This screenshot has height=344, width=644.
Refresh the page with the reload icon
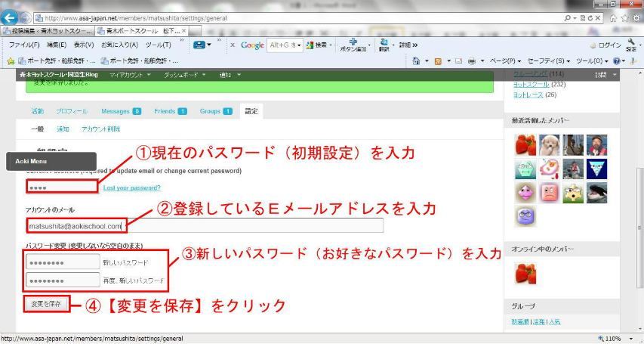[590, 18]
